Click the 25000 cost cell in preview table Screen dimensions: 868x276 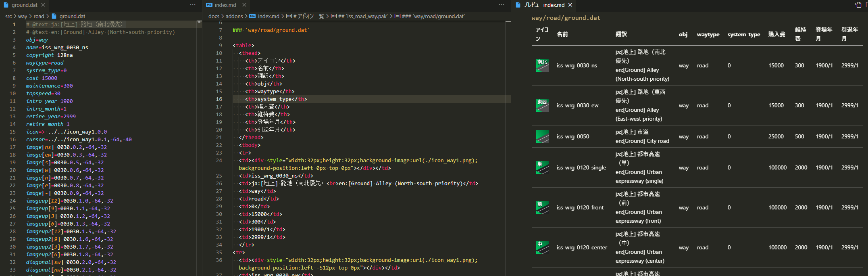[776, 136]
